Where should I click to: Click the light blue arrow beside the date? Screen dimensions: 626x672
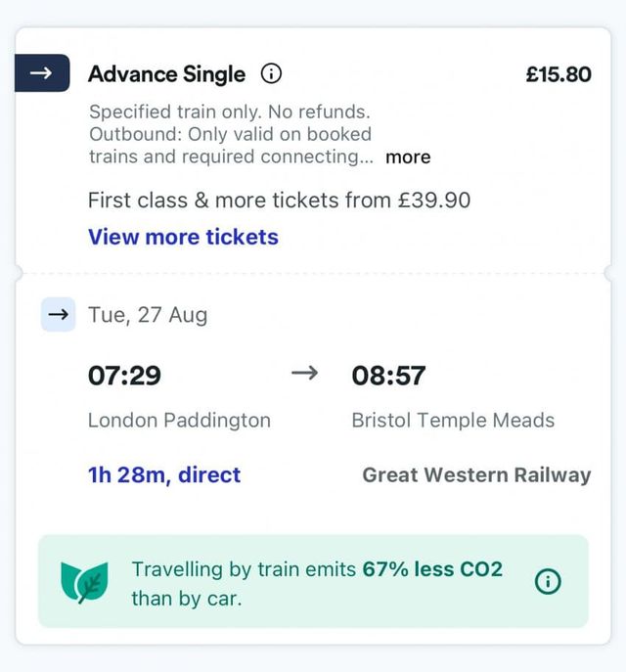pyautogui.click(x=58, y=314)
